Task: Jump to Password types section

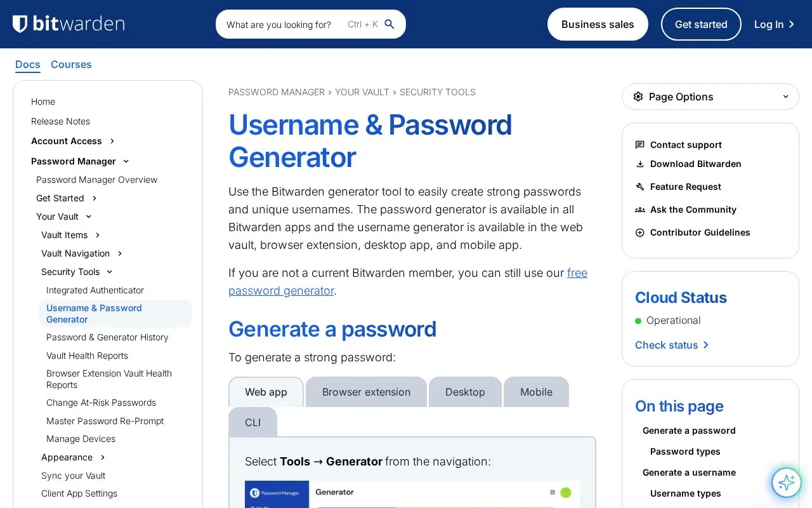Action: tap(685, 451)
